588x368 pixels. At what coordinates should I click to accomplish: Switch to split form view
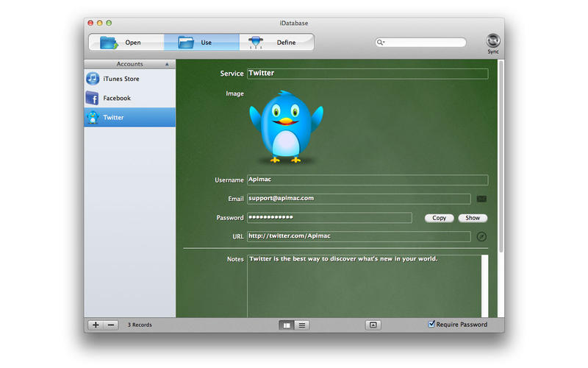[287, 325]
